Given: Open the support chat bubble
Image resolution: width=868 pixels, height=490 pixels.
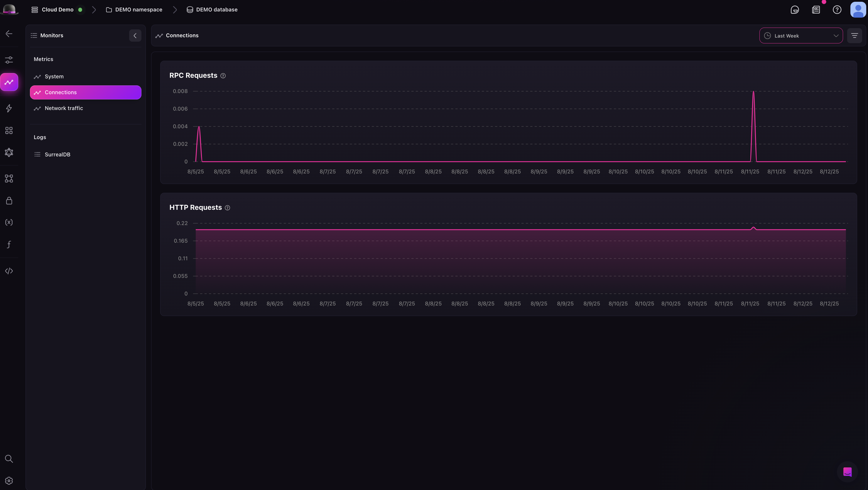Looking at the screenshot, I should tap(848, 472).
